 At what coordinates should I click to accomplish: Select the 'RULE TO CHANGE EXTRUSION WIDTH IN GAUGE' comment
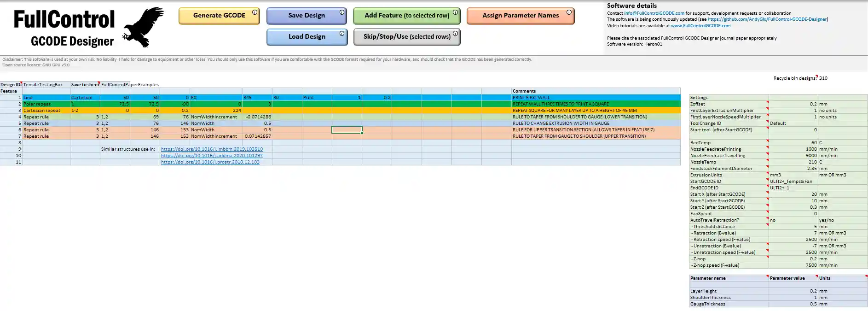pyautogui.click(x=596, y=123)
